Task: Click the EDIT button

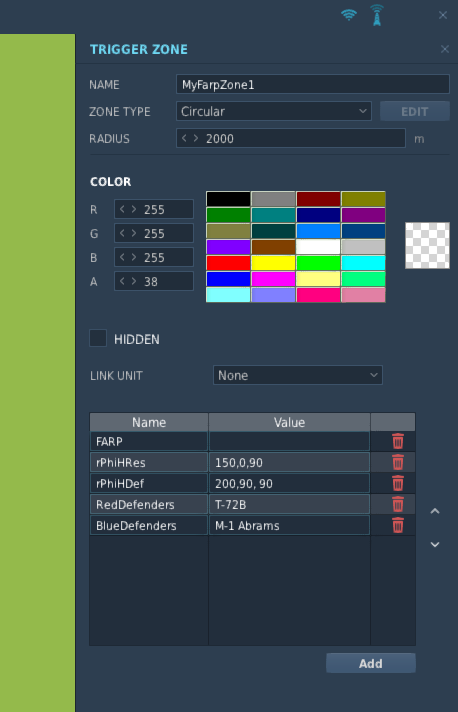Action: pos(414,111)
